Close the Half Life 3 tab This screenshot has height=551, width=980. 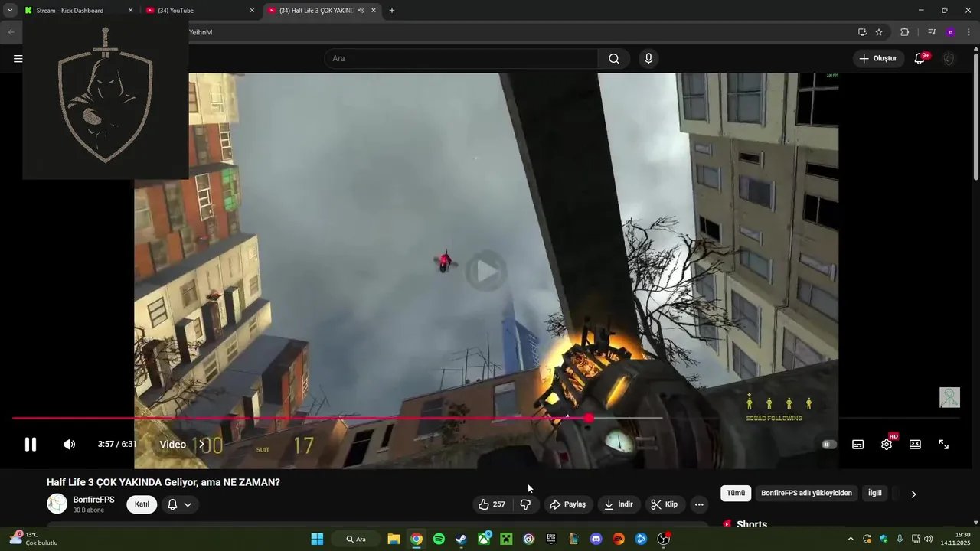374,11
